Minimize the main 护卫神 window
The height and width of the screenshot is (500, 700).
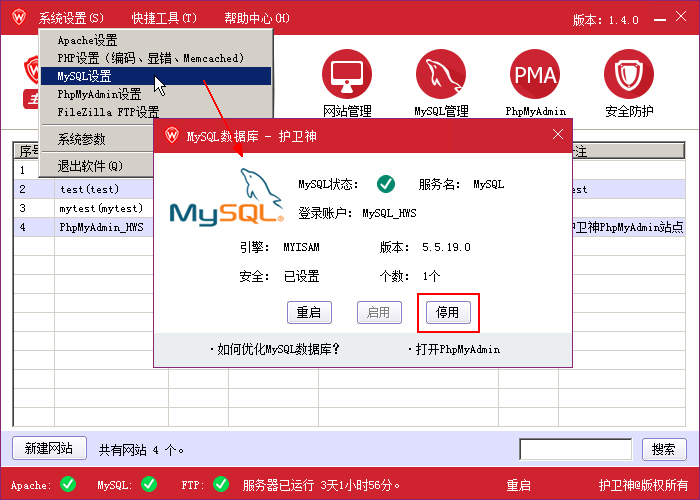pyautogui.click(x=659, y=19)
